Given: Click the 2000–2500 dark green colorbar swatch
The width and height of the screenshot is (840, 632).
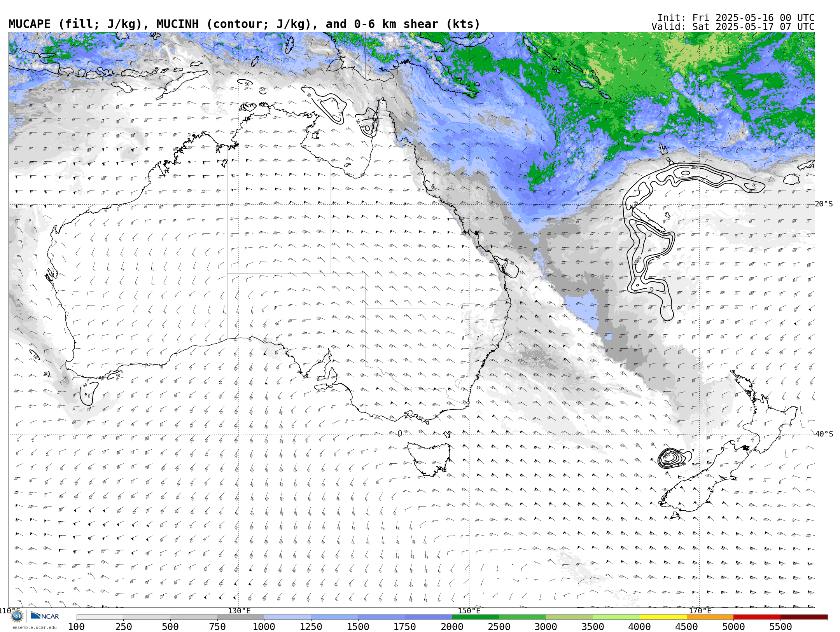Looking at the screenshot, I should pyautogui.click(x=475, y=617).
